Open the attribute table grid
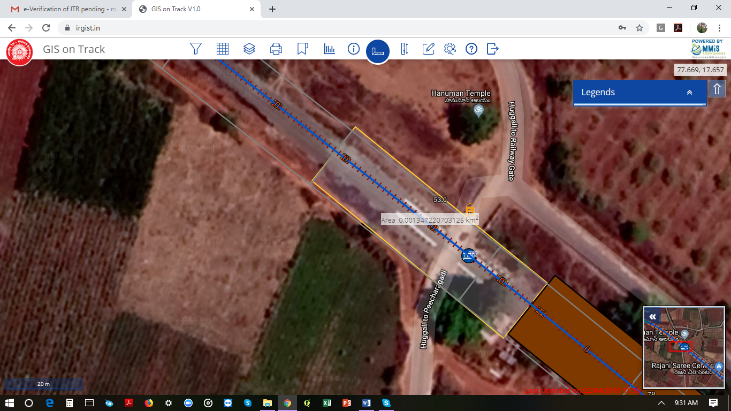 click(x=223, y=49)
